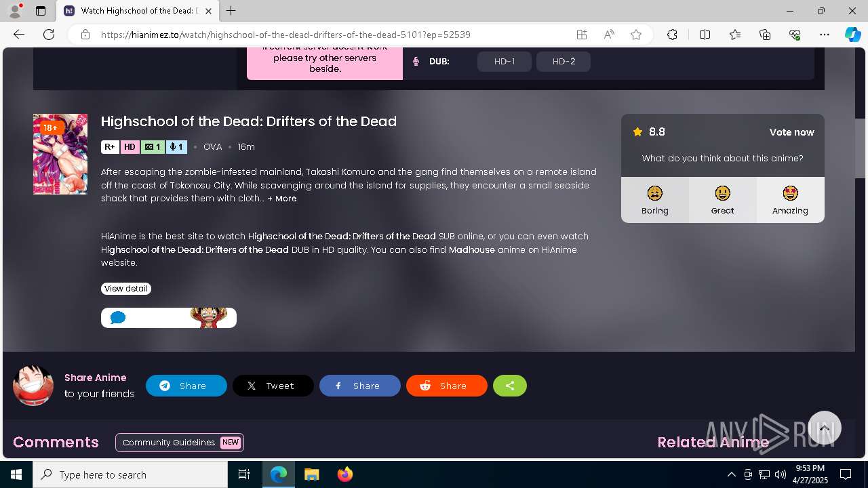Click the browser back arrow
The image size is (868, 488).
click(x=19, y=35)
